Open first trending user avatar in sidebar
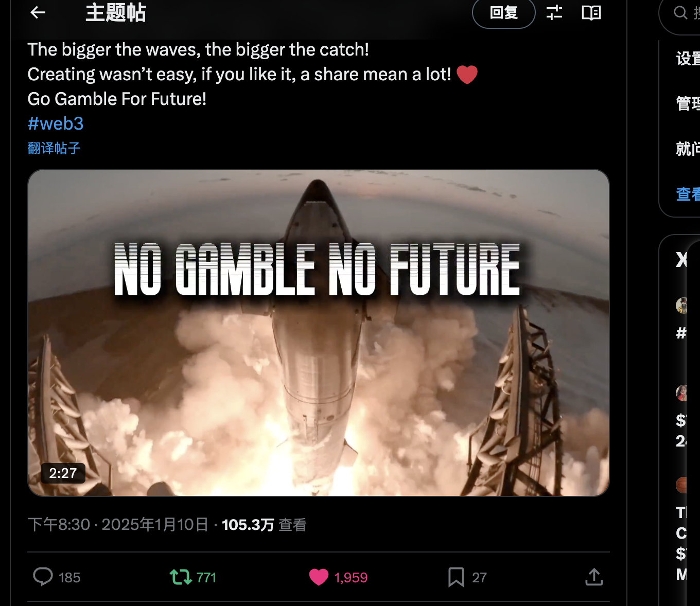This screenshot has width=700, height=606. click(x=681, y=306)
